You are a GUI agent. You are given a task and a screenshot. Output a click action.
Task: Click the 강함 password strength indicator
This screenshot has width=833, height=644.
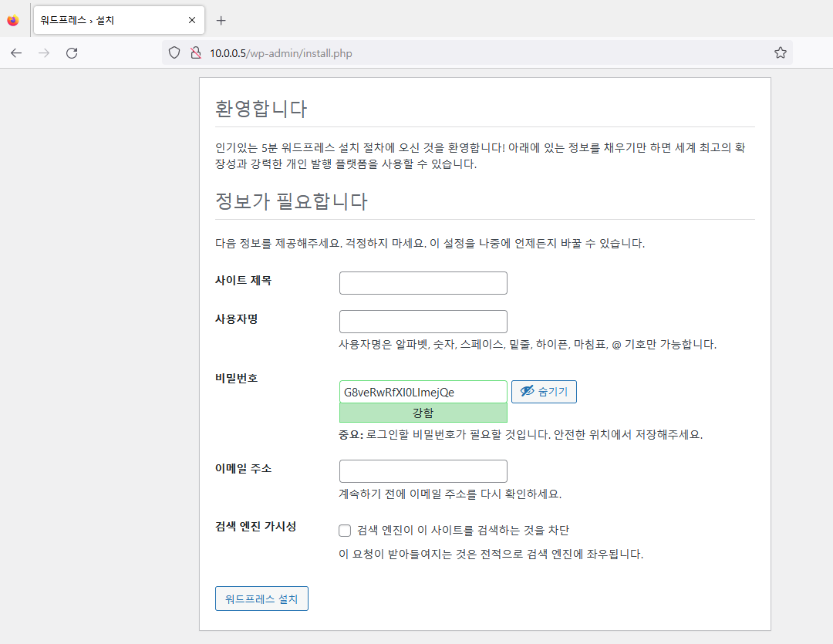click(x=423, y=413)
